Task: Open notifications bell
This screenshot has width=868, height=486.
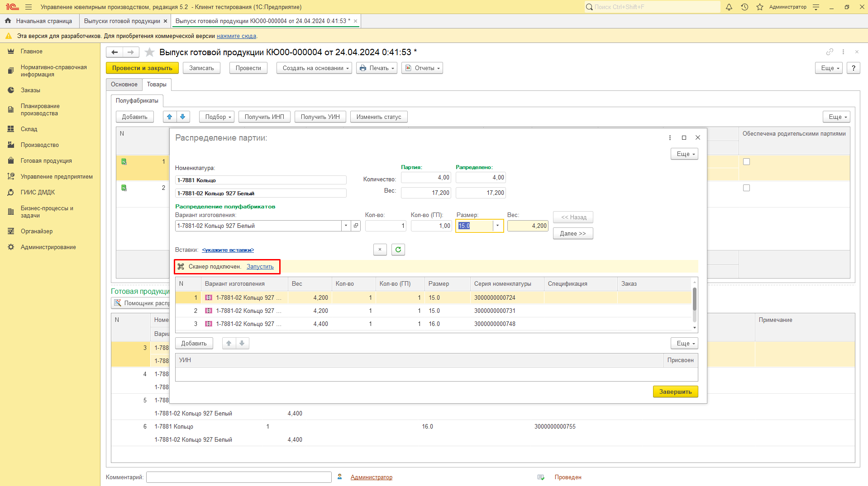Action: [729, 7]
